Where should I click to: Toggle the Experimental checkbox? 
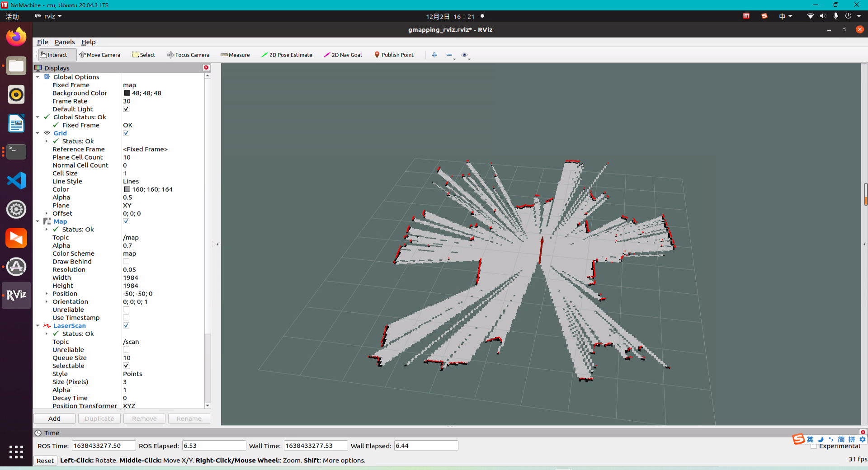(814, 446)
